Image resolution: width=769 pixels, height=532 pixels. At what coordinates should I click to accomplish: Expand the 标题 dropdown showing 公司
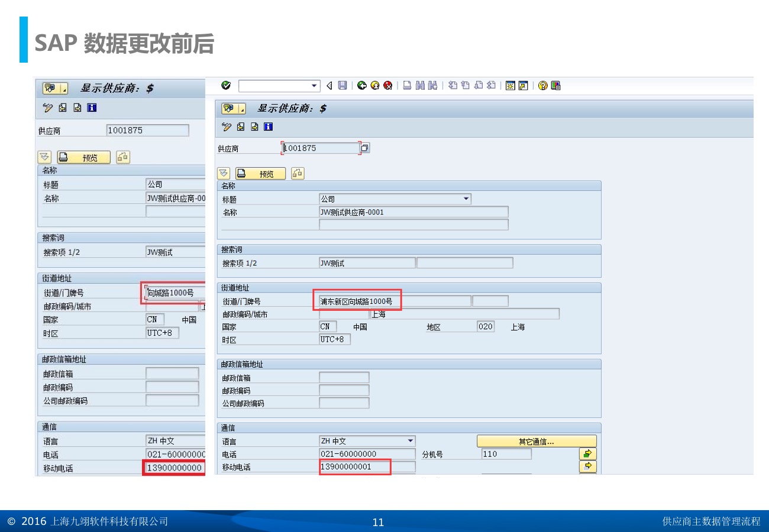[466, 199]
